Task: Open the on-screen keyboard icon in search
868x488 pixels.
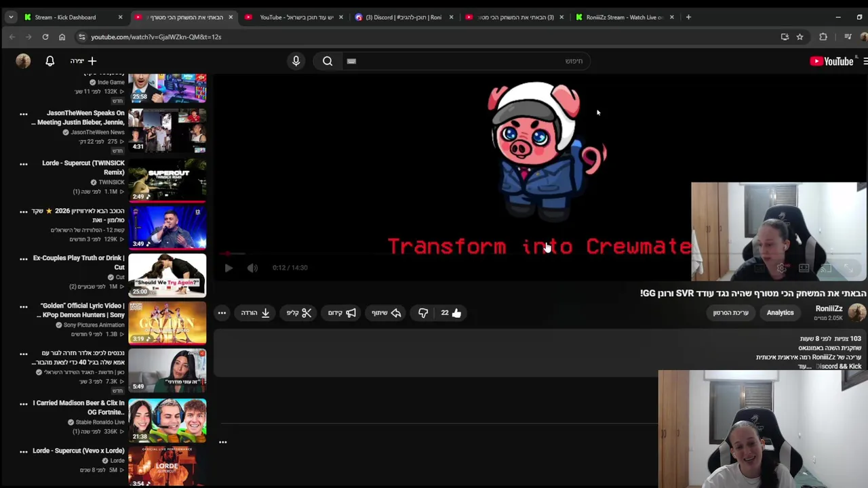Action: click(x=351, y=61)
